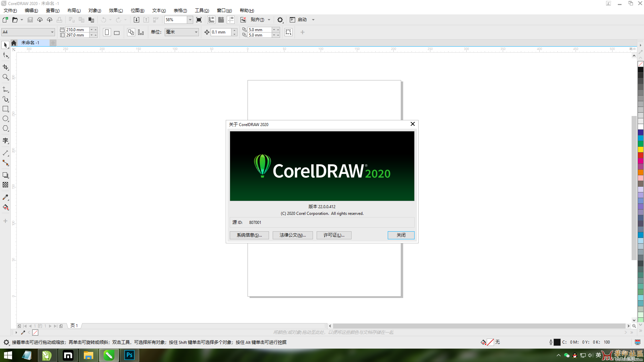Screen dimensions: 644x362
Task: Select the Crop tool
Action: [5, 67]
